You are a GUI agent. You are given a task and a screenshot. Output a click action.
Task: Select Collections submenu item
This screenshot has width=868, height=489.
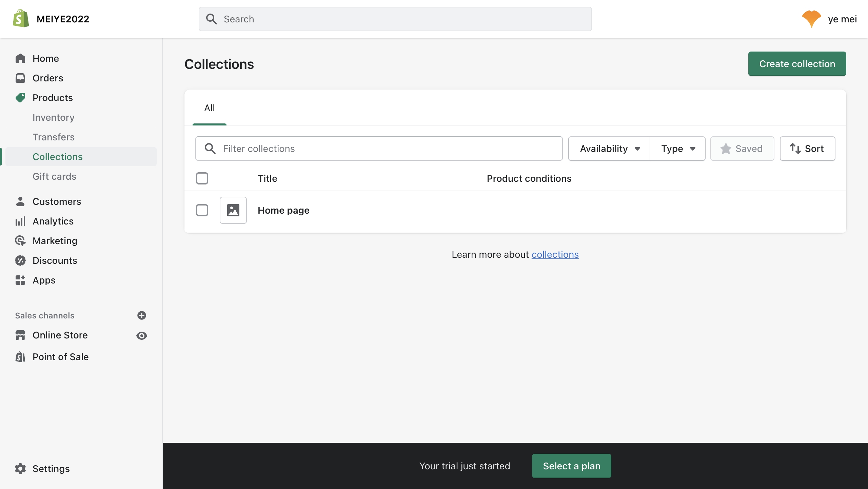(81, 157)
